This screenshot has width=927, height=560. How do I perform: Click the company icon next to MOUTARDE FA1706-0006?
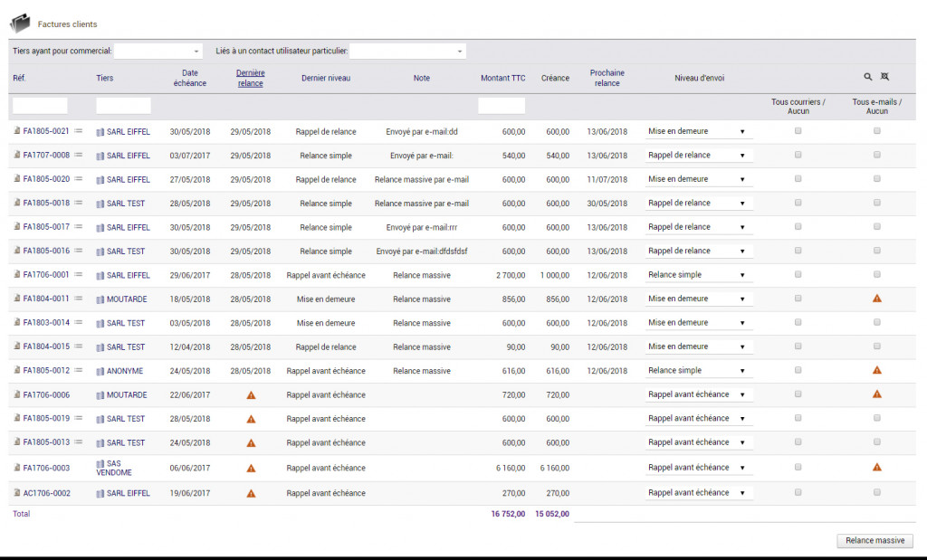100,395
